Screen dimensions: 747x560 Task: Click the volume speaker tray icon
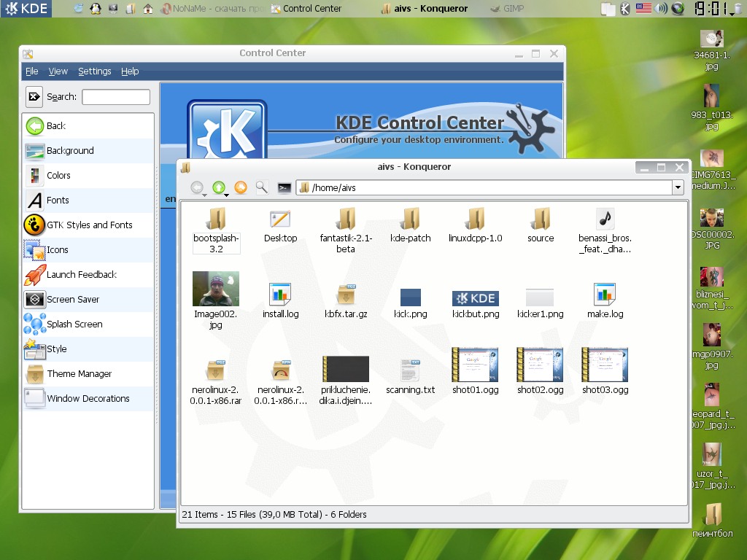[x=661, y=9]
